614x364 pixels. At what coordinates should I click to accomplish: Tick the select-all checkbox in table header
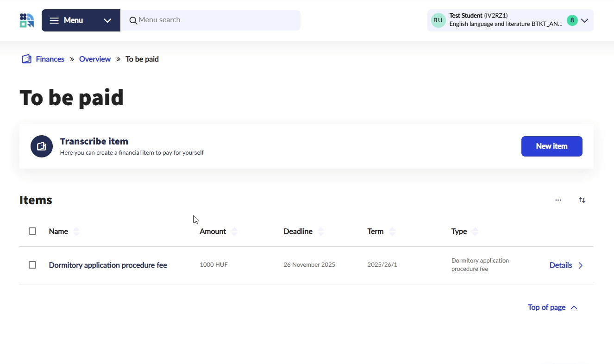(x=32, y=231)
